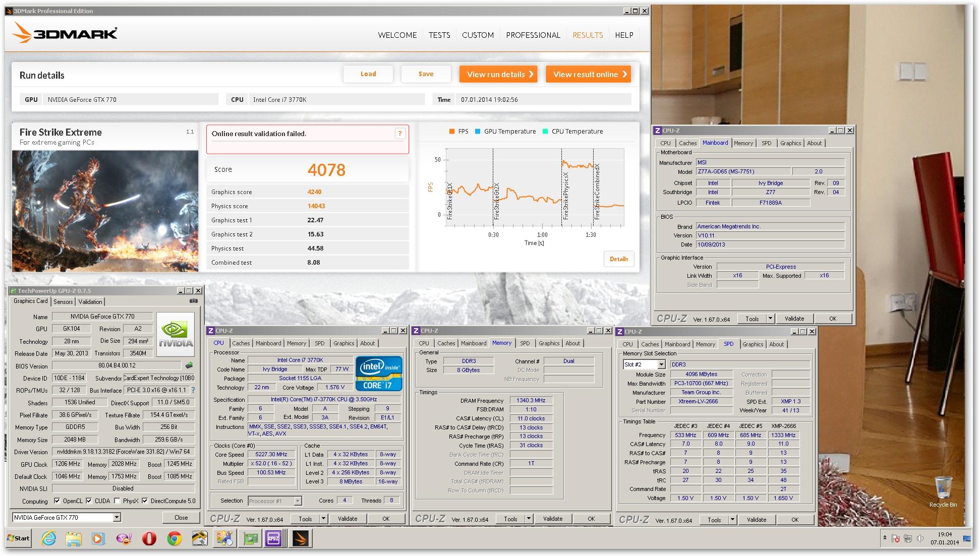Screen dimensions: 980x556
Task: Click the network icon in system tray
Action: (x=908, y=539)
